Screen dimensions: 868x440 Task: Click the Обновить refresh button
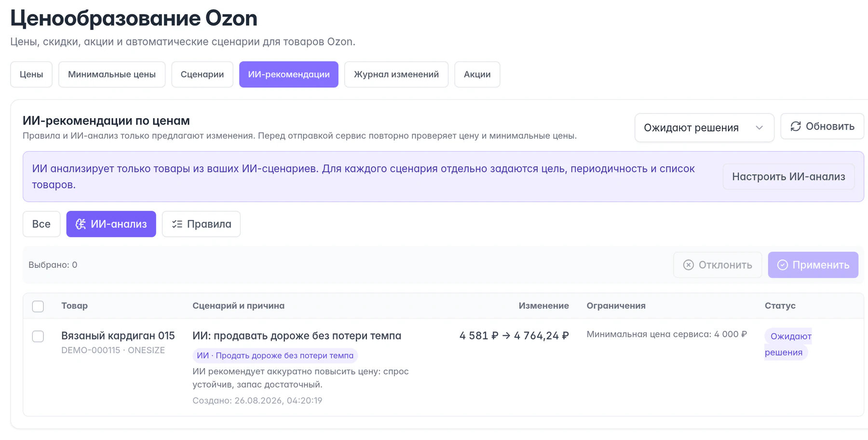822,126
